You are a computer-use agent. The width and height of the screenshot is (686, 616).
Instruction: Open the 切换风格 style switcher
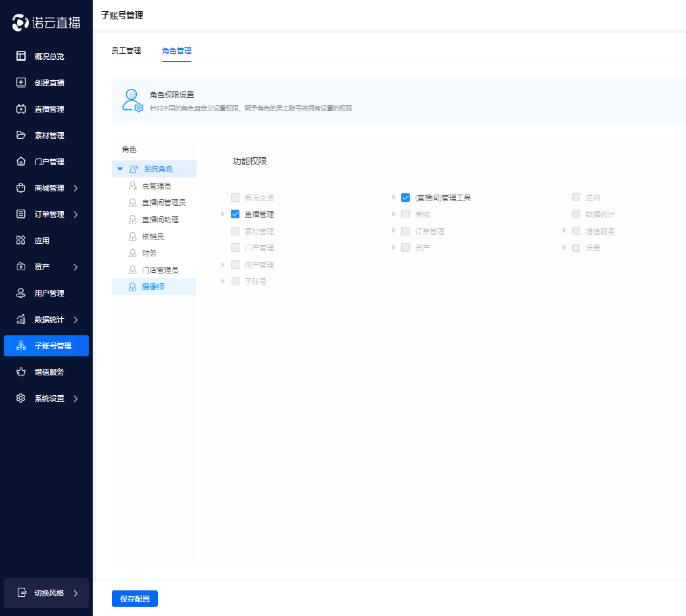[46, 593]
